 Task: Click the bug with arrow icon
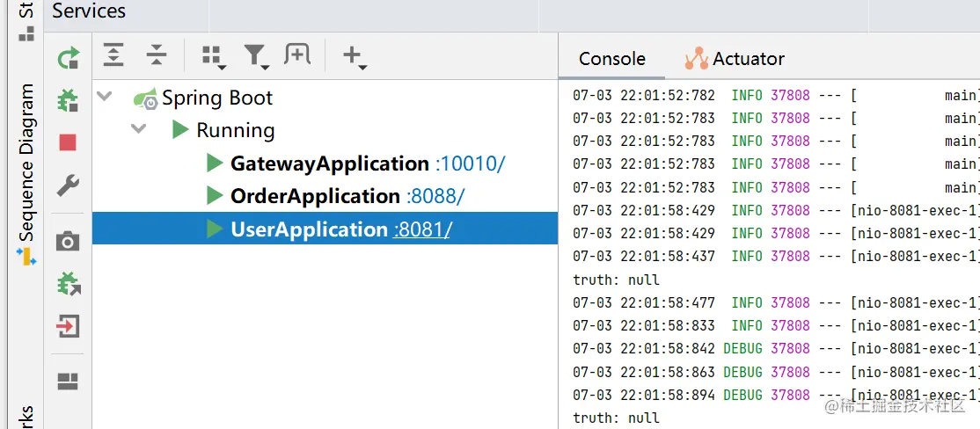pos(69,283)
